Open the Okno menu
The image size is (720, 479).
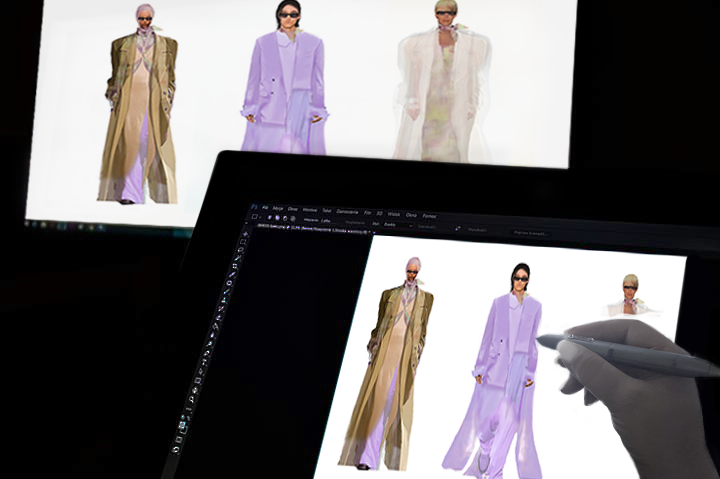[x=411, y=215]
